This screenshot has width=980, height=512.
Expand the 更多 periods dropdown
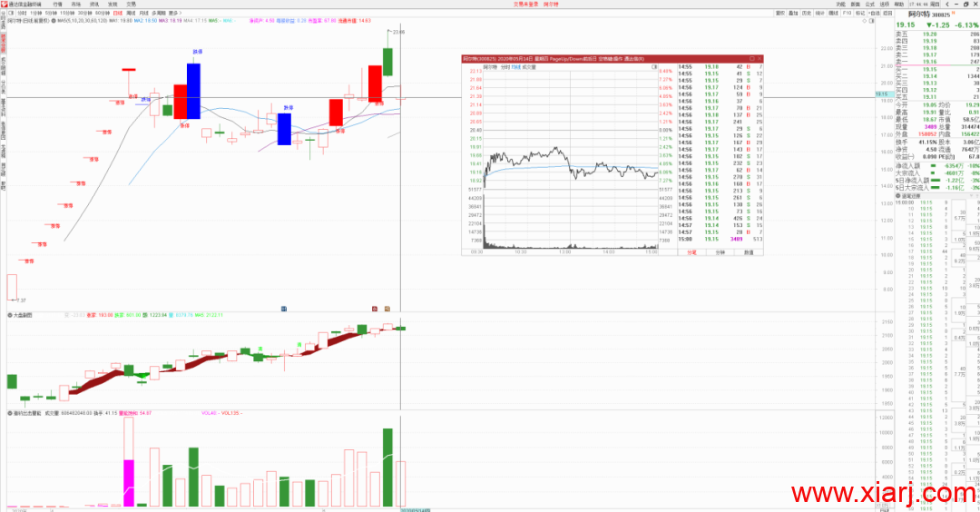pos(175,13)
